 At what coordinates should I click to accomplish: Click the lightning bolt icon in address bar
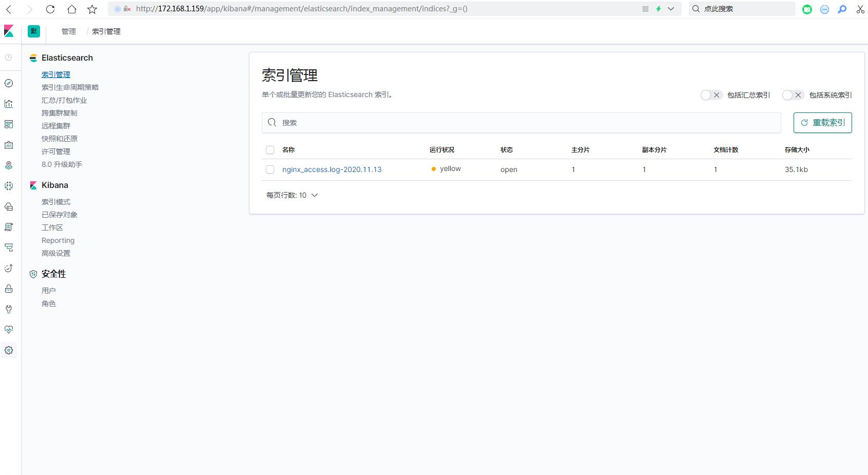659,9
